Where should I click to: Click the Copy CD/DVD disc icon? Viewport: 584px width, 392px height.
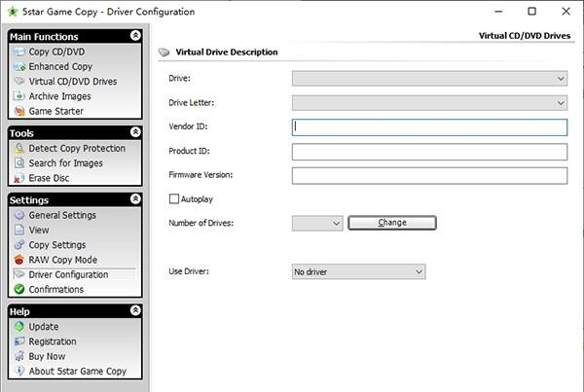(19, 52)
